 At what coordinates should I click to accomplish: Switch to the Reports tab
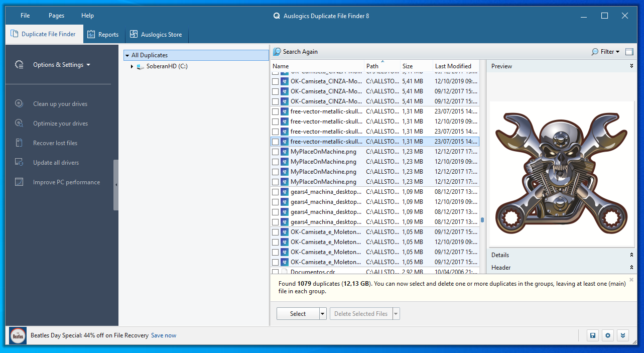[x=103, y=35]
